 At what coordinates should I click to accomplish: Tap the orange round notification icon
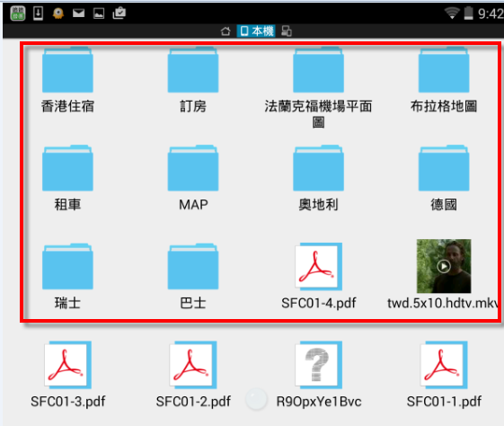[x=58, y=13]
